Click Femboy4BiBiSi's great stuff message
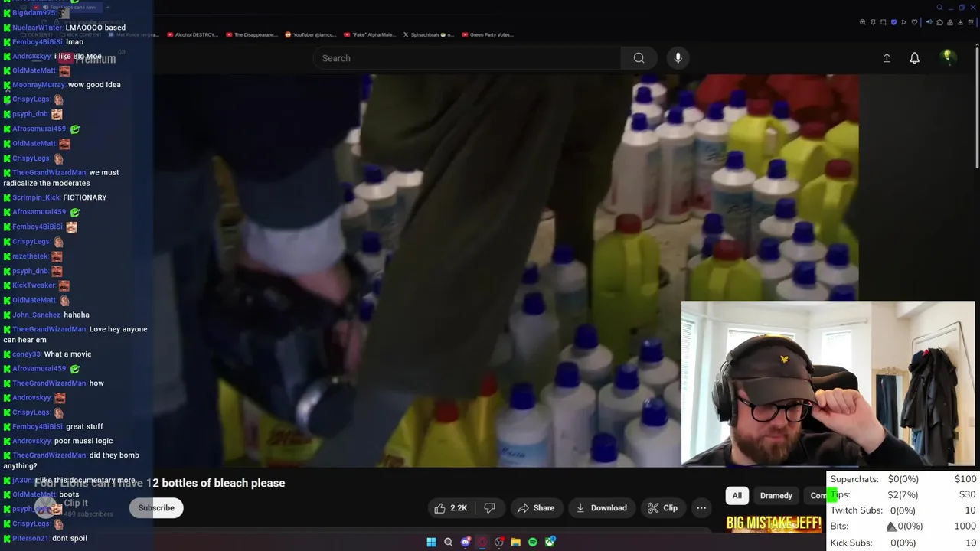980x551 pixels. tap(84, 426)
